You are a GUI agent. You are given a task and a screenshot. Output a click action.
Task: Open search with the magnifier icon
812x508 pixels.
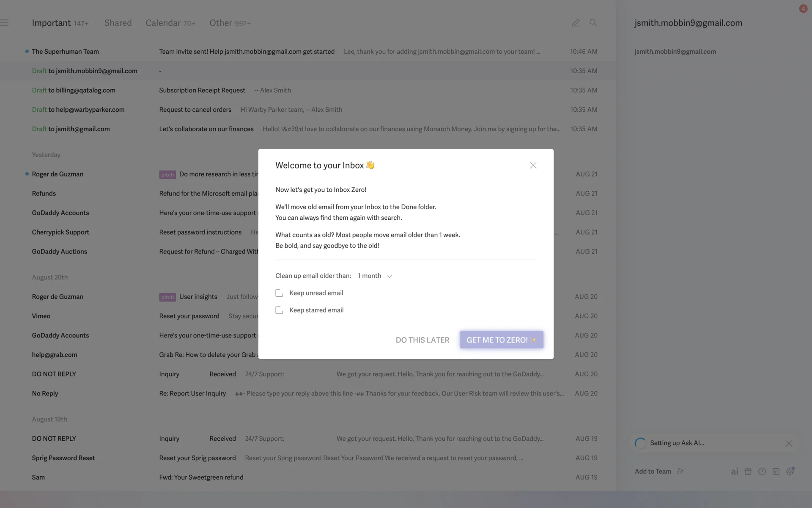pyautogui.click(x=593, y=23)
